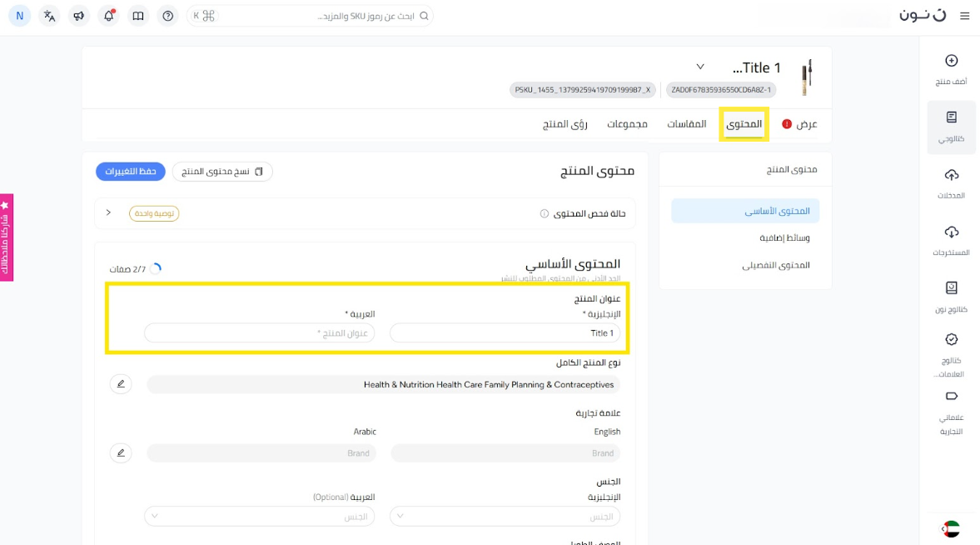Click the language translate icon
The width and height of the screenshot is (980, 545).
click(50, 16)
